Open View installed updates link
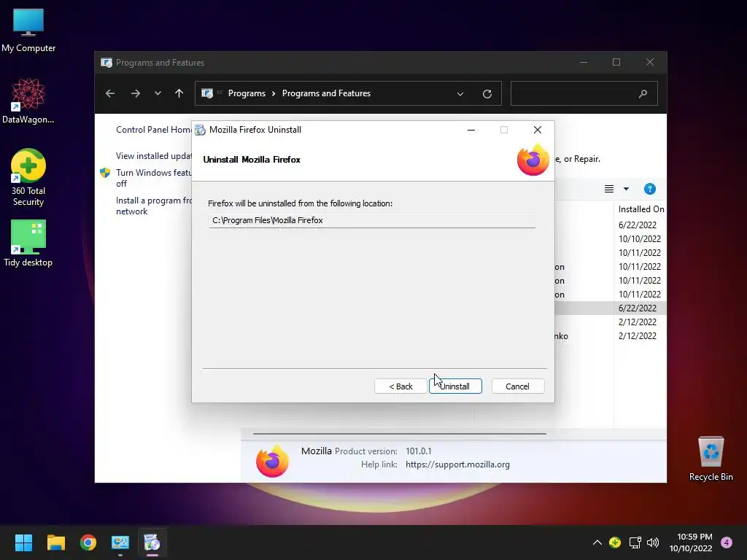747x560 pixels. (x=153, y=156)
